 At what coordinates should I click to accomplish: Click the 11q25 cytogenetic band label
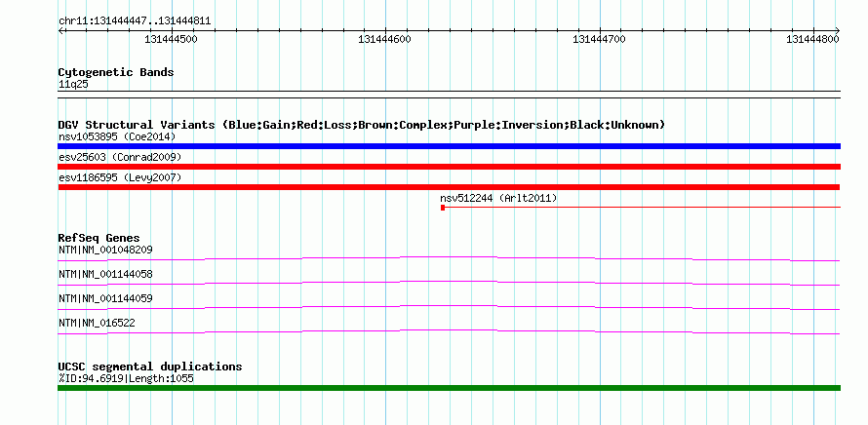coord(73,85)
